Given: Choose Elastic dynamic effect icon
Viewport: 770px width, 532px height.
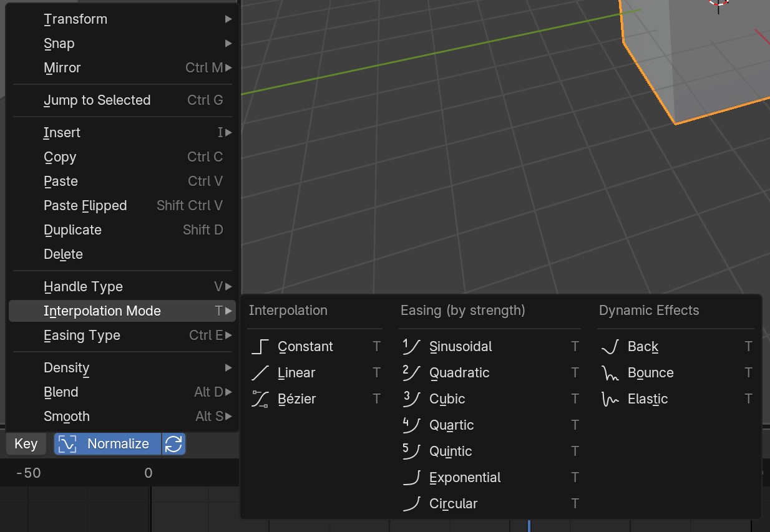Looking at the screenshot, I should point(610,399).
